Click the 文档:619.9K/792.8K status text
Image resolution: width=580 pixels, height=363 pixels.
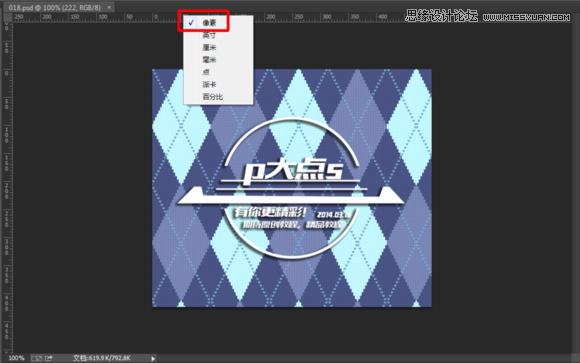point(102,358)
